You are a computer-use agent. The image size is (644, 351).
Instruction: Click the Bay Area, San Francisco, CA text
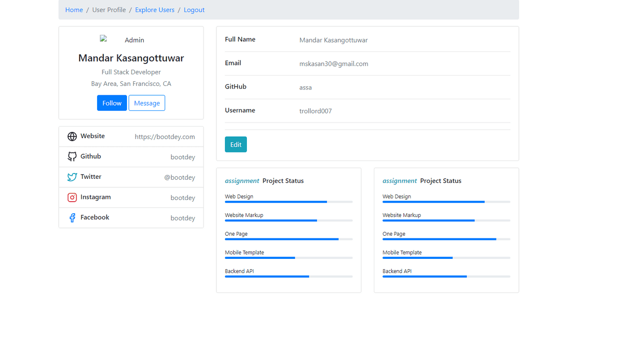pos(131,84)
